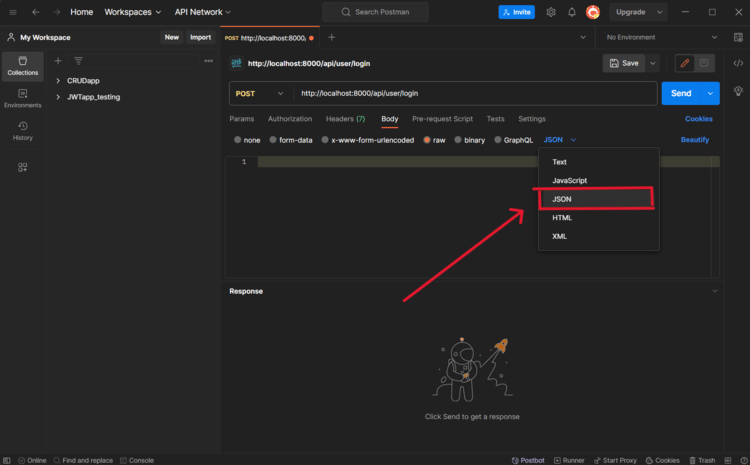Toggle the sidebar from status bar icon

[x=7, y=460]
